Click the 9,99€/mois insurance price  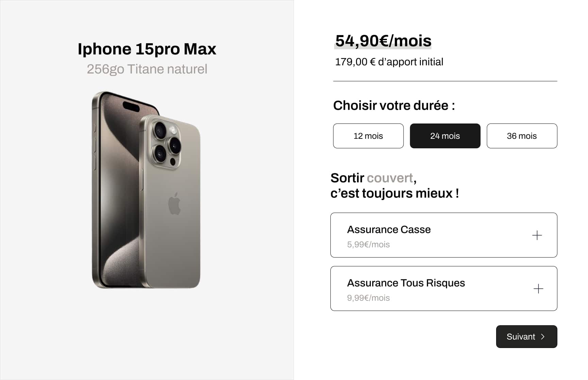click(x=368, y=298)
